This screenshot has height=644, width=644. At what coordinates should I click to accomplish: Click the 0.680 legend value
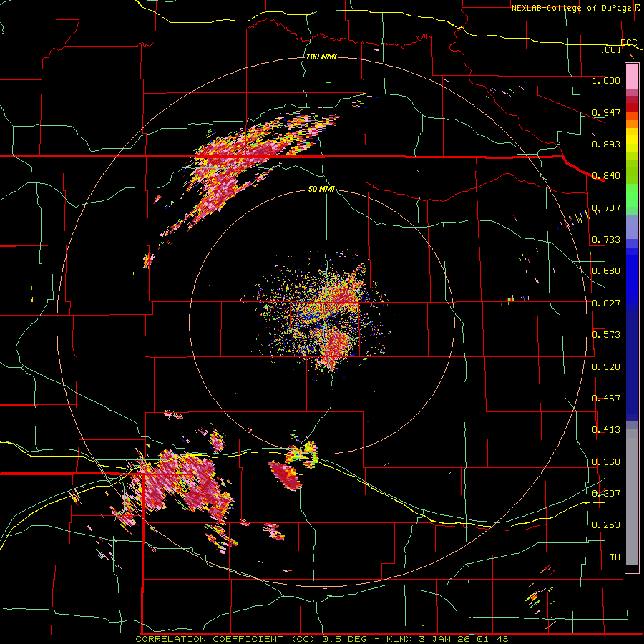click(x=606, y=271)
